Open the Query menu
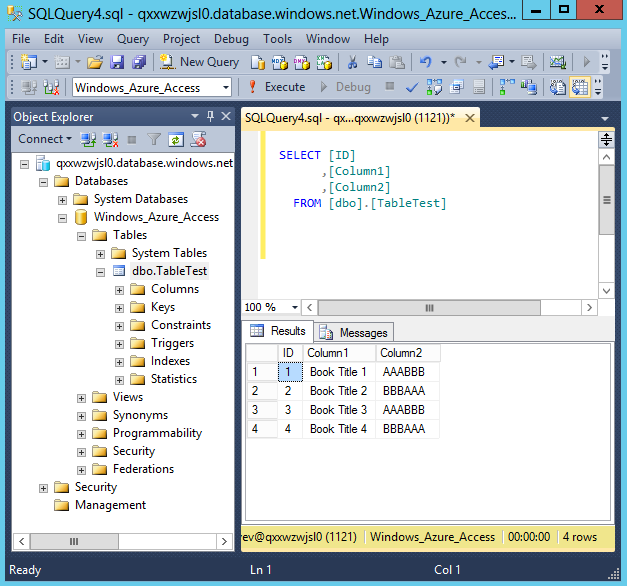The height and width of the screenshot is (586, 627). point(132,39)
